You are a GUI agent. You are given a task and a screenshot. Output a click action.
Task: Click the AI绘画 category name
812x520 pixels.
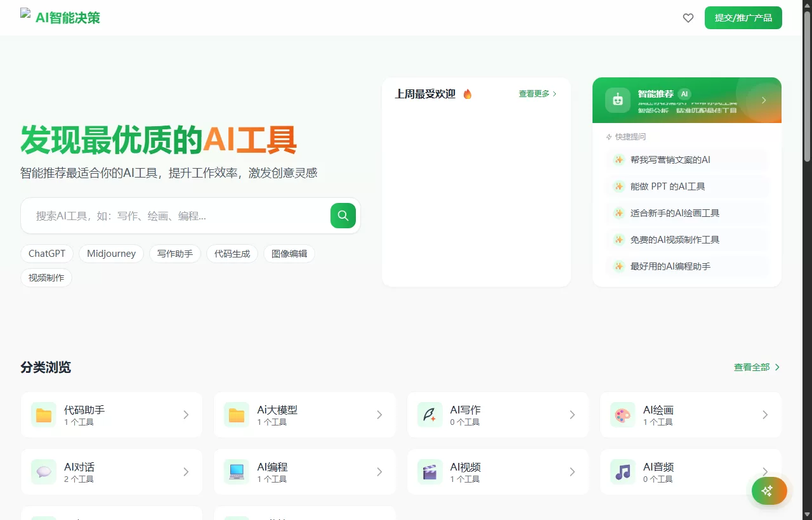pos(658,410)
